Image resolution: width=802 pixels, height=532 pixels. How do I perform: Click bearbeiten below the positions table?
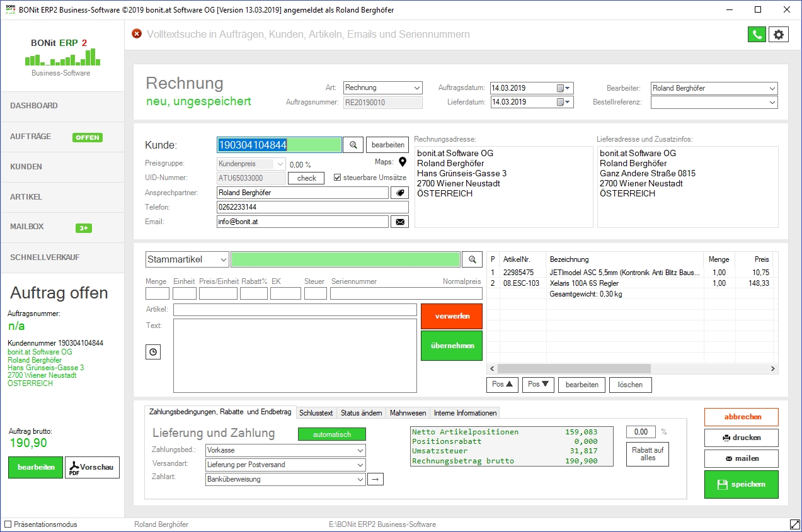(582, 385)
